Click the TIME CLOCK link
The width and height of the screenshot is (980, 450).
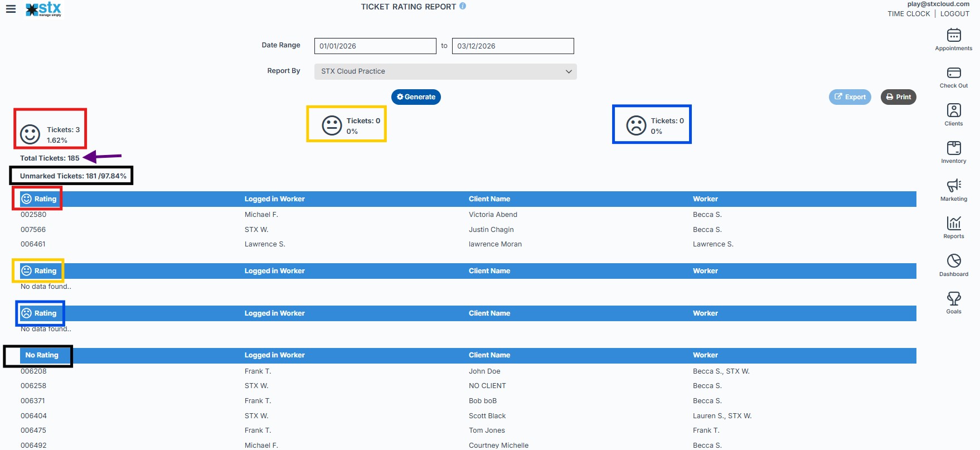pos(909,14)
